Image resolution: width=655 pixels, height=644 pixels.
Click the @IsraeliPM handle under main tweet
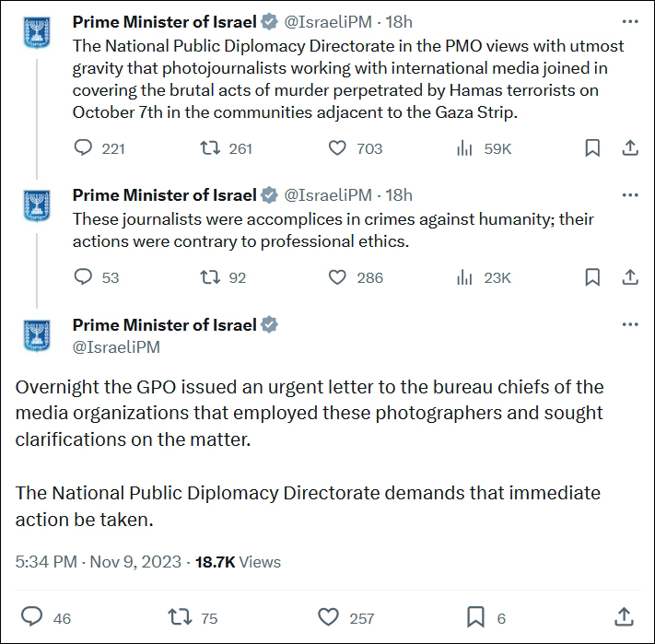coord(116,347)
